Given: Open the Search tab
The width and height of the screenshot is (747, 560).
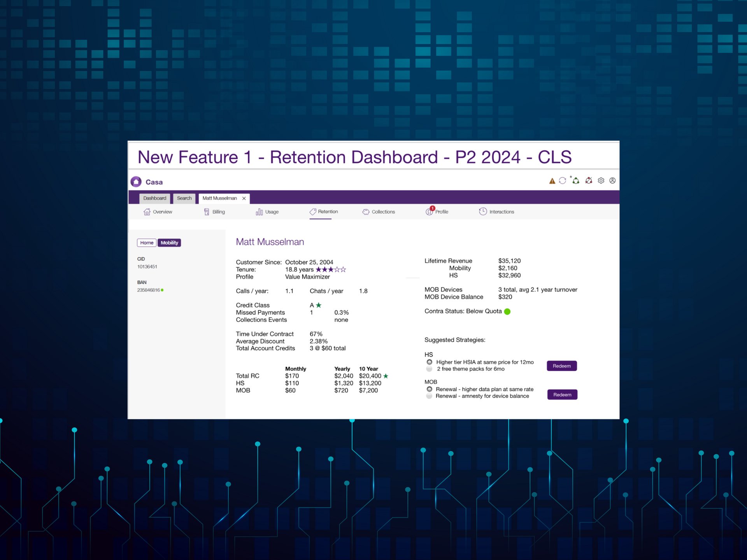Looking at the screenshot, I should (184, 198).
